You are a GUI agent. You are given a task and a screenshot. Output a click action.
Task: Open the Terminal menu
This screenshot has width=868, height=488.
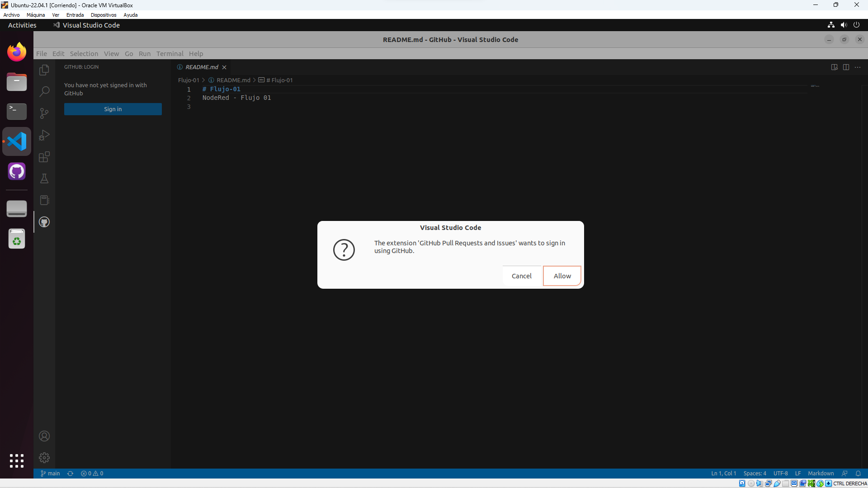point(170,53)
